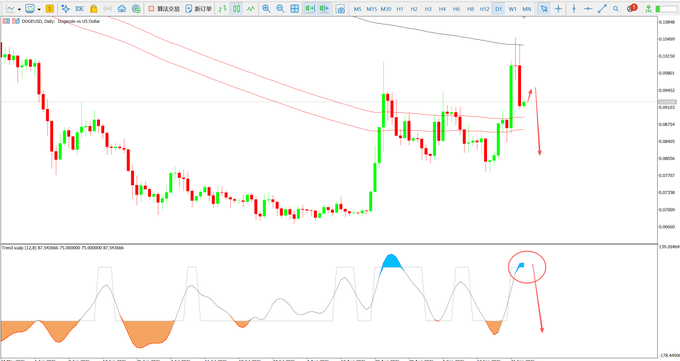The image size is (680, 361).
Task: Open the cloud VPS hosting icon
Action: pyautogui.click(x=122, y=9)
